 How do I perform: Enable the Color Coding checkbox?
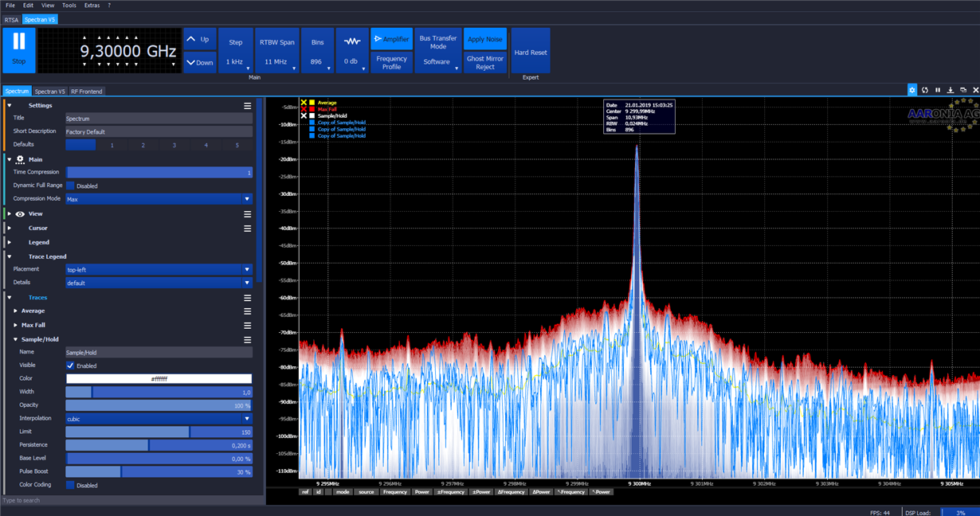tap(70, 485)
